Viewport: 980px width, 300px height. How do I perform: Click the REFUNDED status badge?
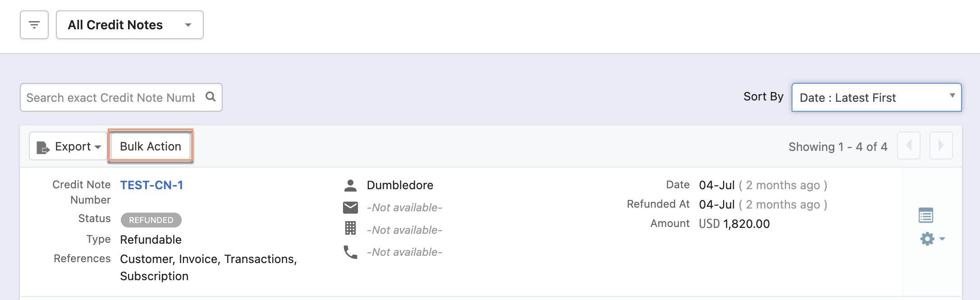(151, 220)
